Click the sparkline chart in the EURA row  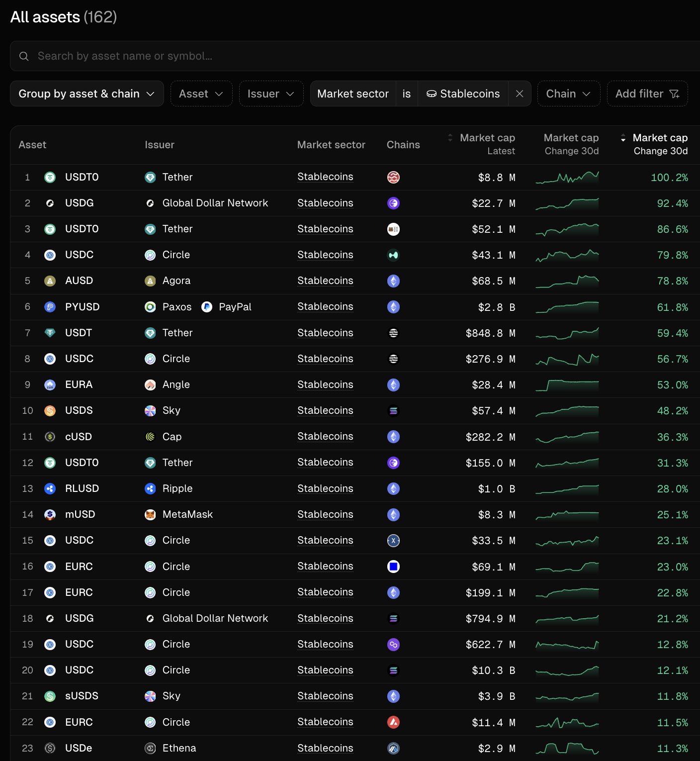click(x=567, y=384)
